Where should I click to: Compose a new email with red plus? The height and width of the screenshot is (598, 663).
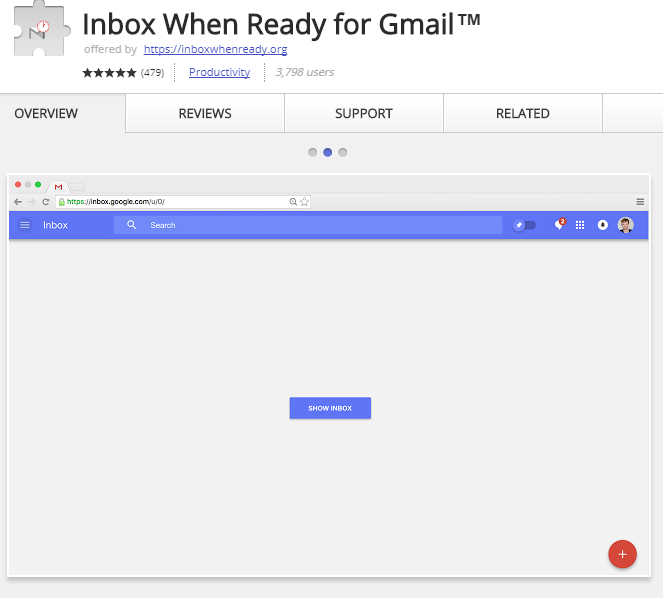coord(622,554)
